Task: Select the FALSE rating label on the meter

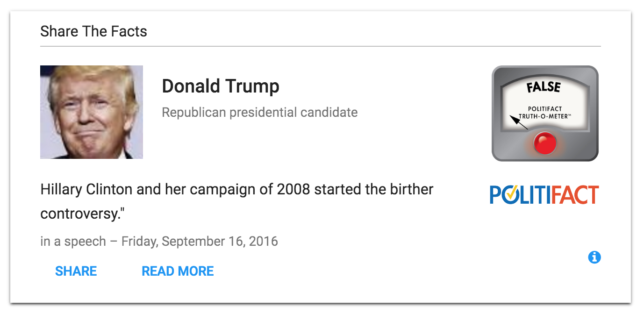Action: (544, 87)
